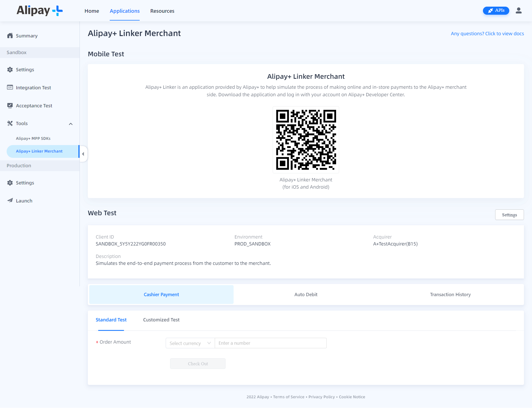Open the Select currency dropdown
This screenshot has width=532, height=408.
(x=190, y=343)
